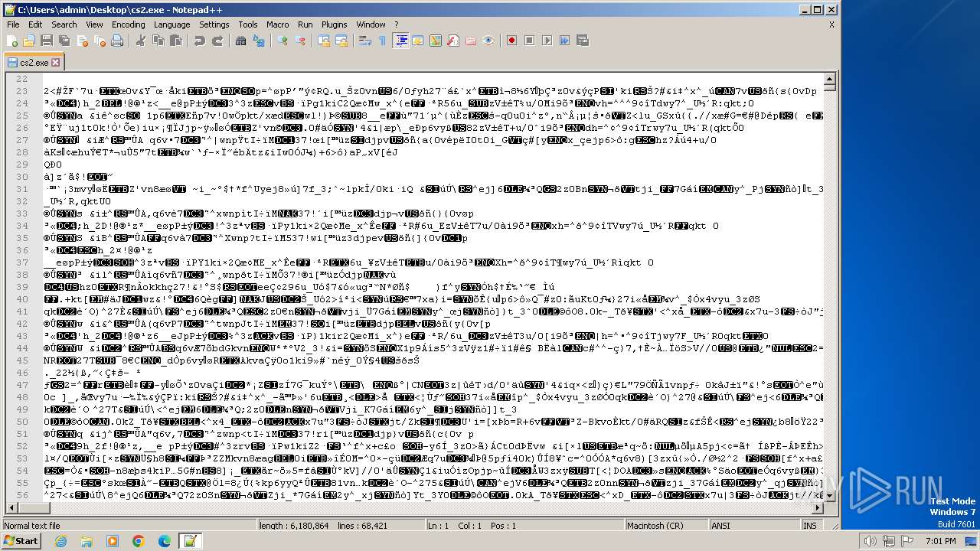Open the ? help menu
This screenshot has height=551, width=980.
397,24
